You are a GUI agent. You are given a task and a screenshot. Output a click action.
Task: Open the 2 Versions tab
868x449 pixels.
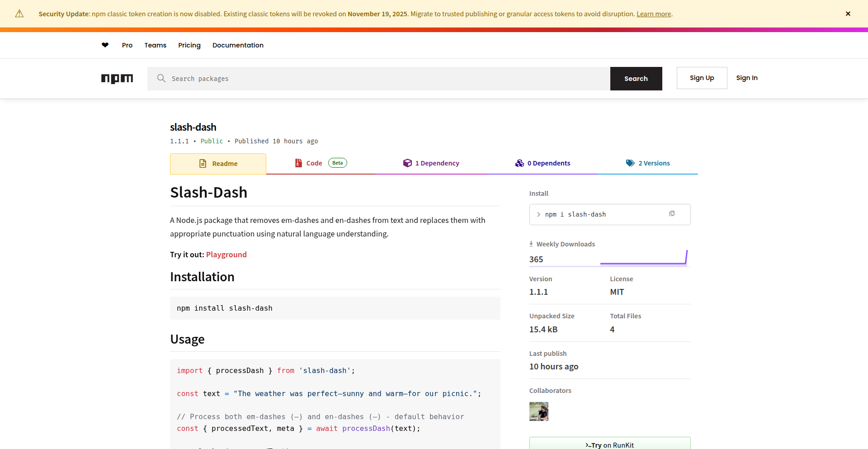[x=654, y=163]
